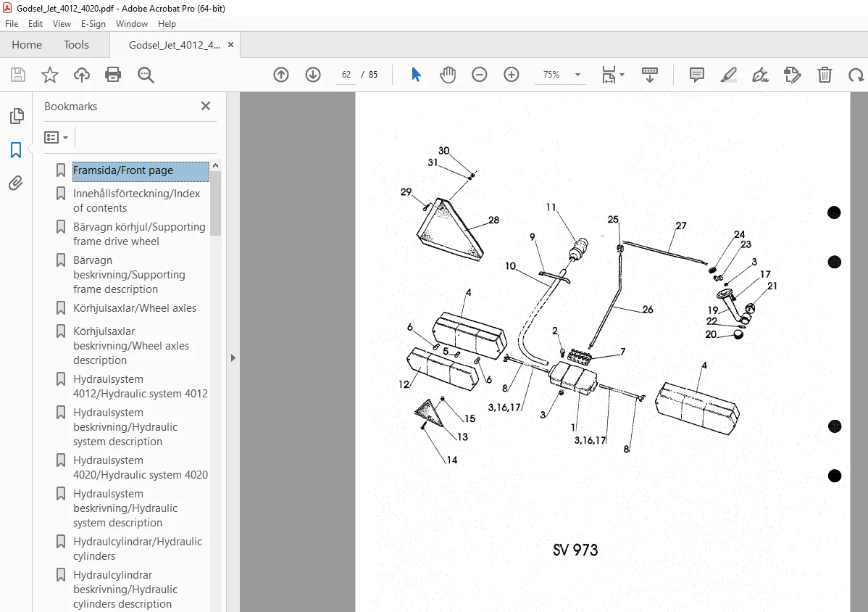
Task: Open Bärvagn beskrivning/Supporting frame description bookmark
Action: pos(129,275)
